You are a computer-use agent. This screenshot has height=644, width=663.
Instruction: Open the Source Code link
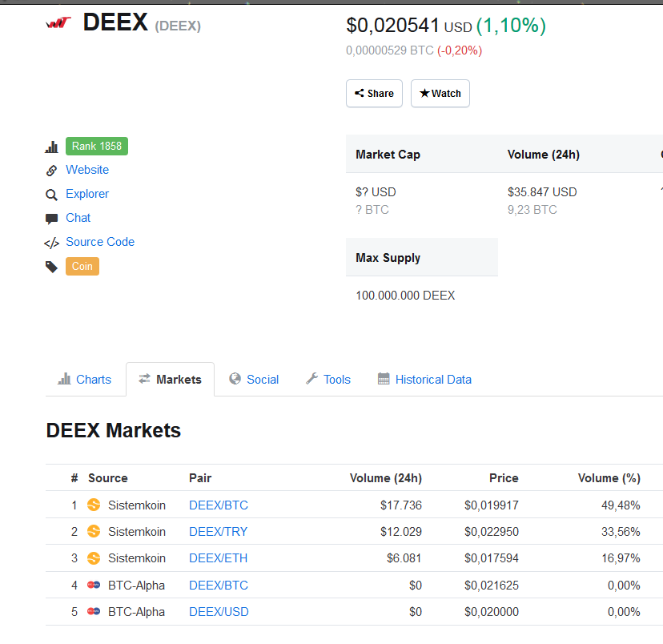pos(100,242)
